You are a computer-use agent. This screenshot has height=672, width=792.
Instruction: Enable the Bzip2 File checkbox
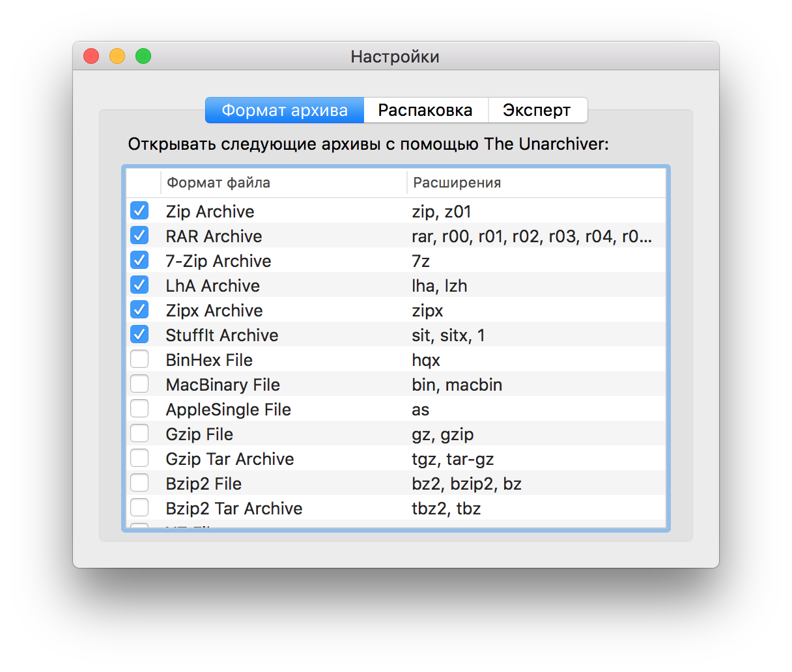139,483
